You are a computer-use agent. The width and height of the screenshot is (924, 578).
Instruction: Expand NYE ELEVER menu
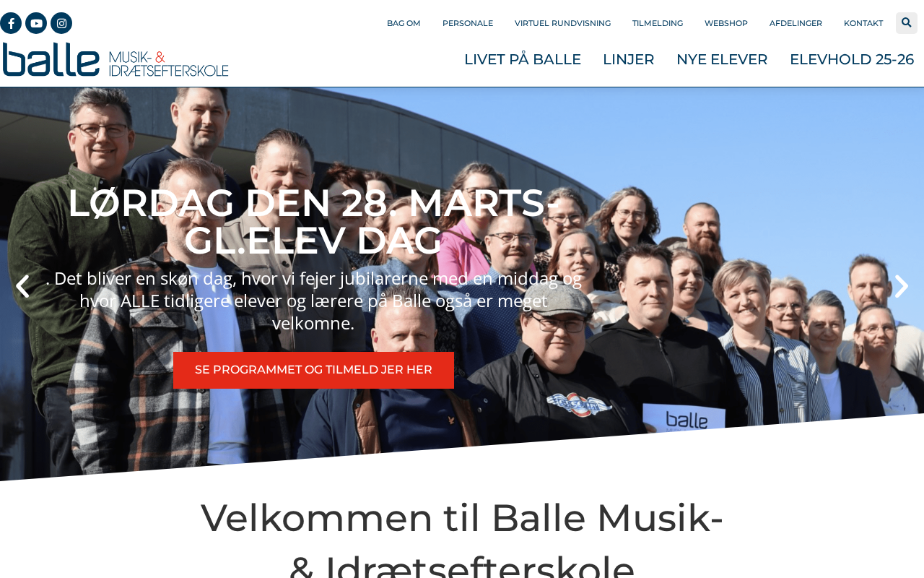pyautogui.click(x=722, y=59)
